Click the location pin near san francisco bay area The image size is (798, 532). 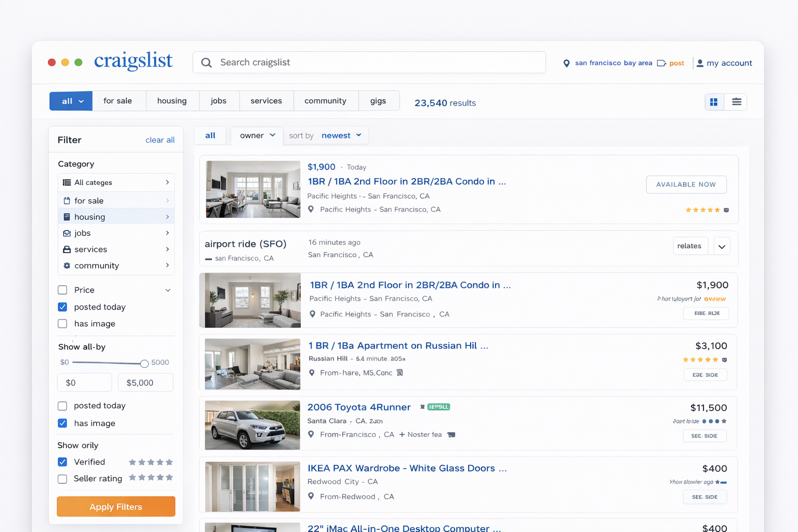click(566, 63)
